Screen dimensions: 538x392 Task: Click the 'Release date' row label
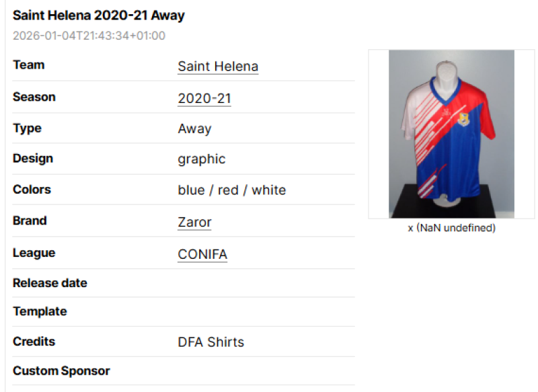pyautogui.click(x=50, y=283)
